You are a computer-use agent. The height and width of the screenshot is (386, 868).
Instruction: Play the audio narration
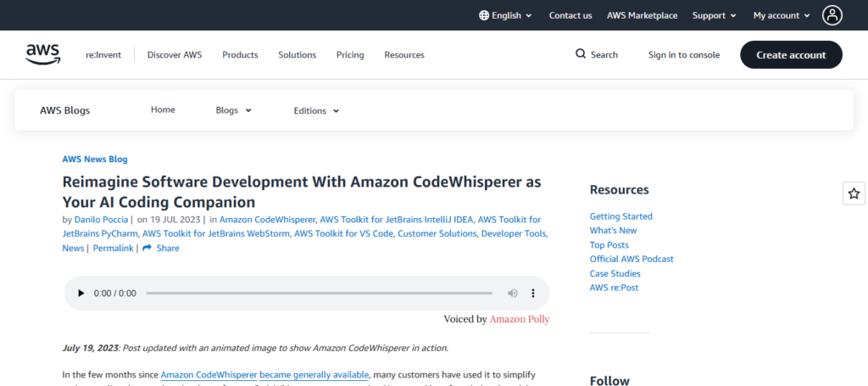point(81,293)
